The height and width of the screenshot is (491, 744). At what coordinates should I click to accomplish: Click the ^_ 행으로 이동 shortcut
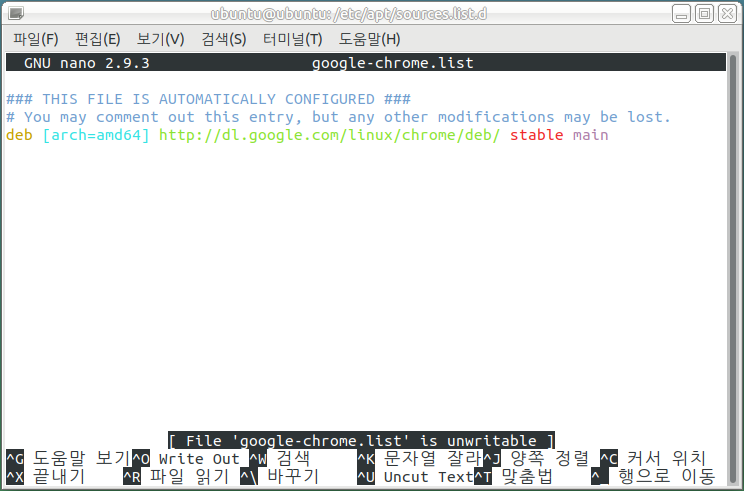[x=653, y=477]
